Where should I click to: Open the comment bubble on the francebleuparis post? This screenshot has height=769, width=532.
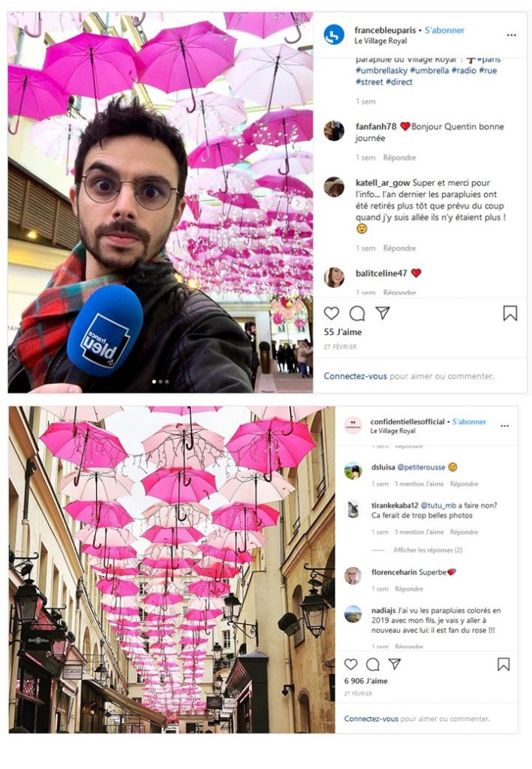(357, 313)
